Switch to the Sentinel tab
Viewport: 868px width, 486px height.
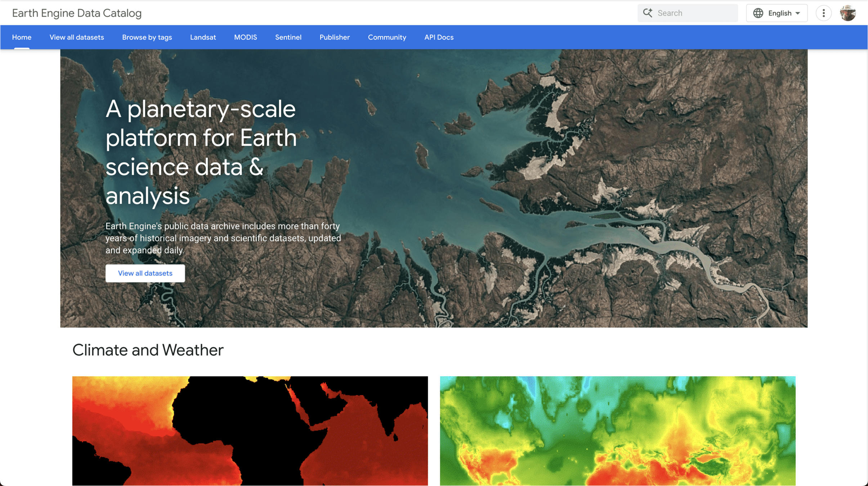tap(288, 37)
